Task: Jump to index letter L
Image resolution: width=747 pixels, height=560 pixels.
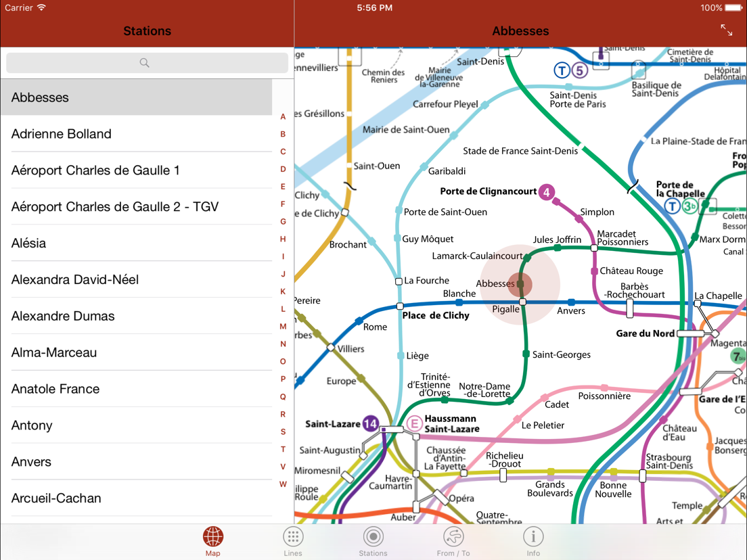Action: coord(283,309)
